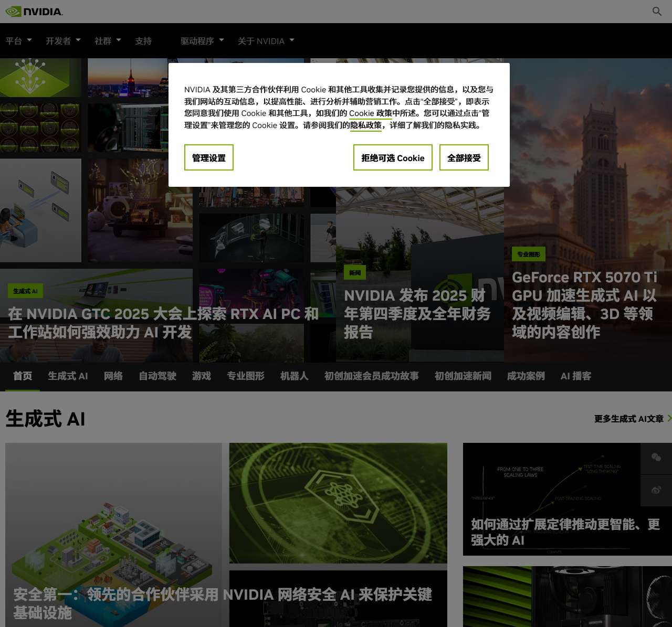This screenshot has width=672, height=627.
Task: Open the 安全第一 network security AI article
Action: click(x=223, y=603)
